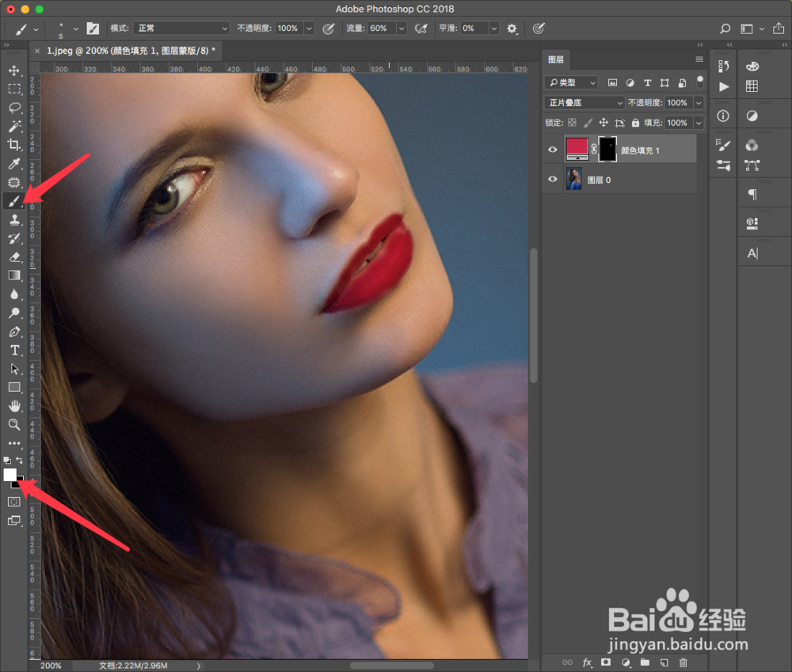Select the Horizontal Type tool
The image size is (792, 672).
click(14, 351)
